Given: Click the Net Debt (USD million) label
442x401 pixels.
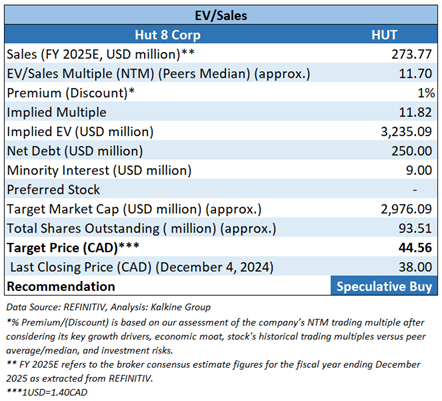Looking at the screenshot, I should [x=75, y=151].
